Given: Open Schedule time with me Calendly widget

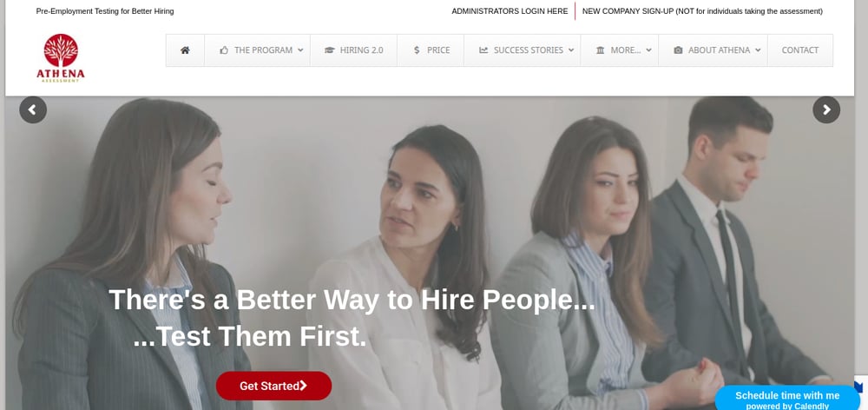Looking at the screenshot, I should pos(786,399).
